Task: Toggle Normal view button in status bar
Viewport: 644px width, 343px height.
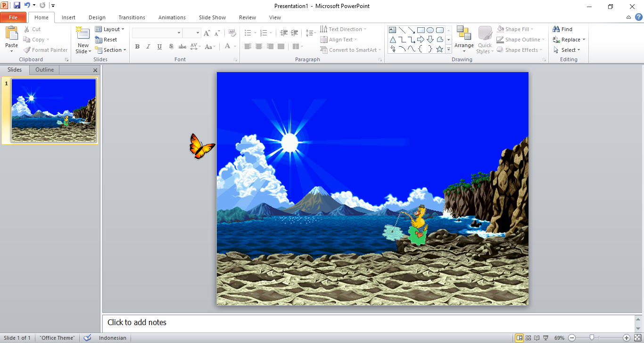Action: [519, 338]
